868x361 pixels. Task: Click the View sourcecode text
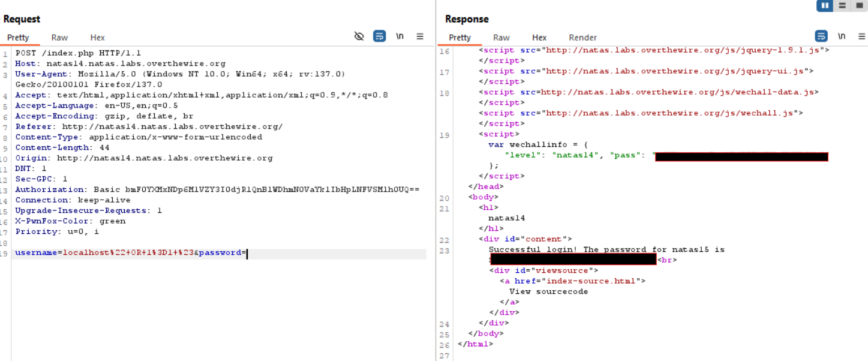(x=548, y=291)
